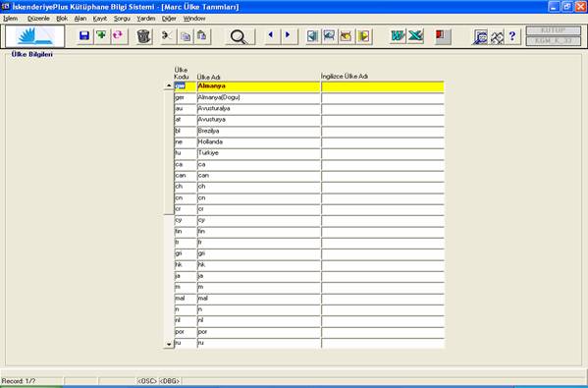Viewport: 588px width, 388px height.
Task: Click the tools settings icon beside help
Action: click(x=497, y=36)
